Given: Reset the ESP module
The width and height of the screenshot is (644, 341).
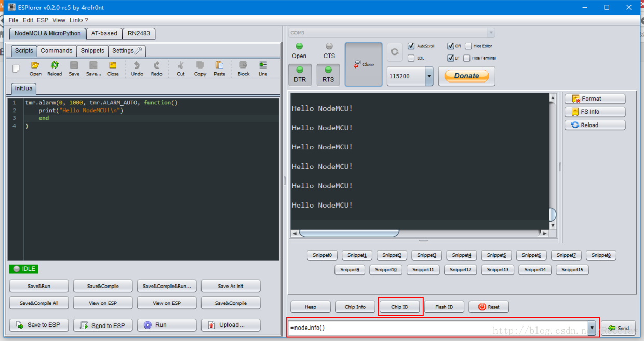Looking at the screenshot, I should [489, 307].
